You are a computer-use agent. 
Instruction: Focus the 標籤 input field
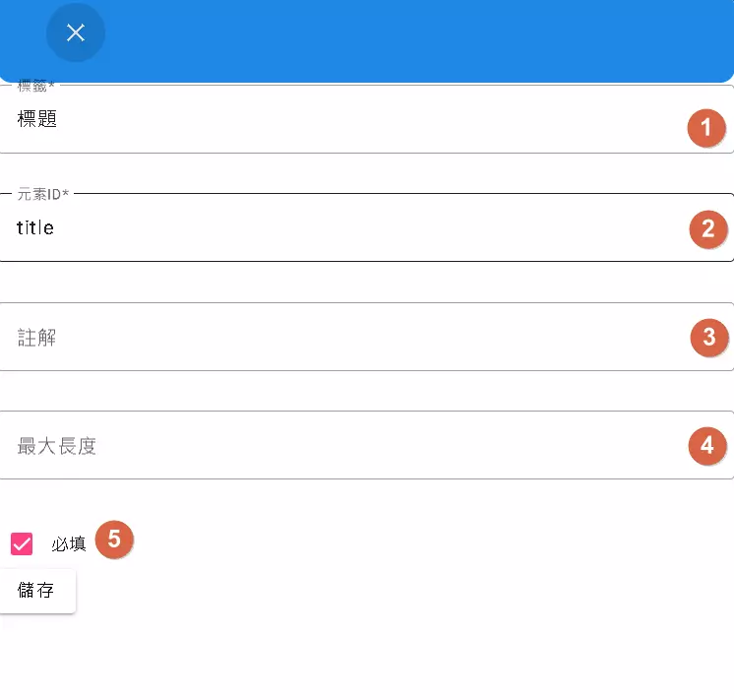tap(344, 120)
